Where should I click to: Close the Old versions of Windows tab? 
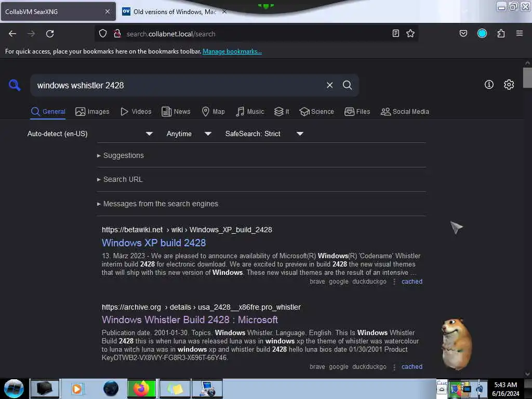point(224,11)
